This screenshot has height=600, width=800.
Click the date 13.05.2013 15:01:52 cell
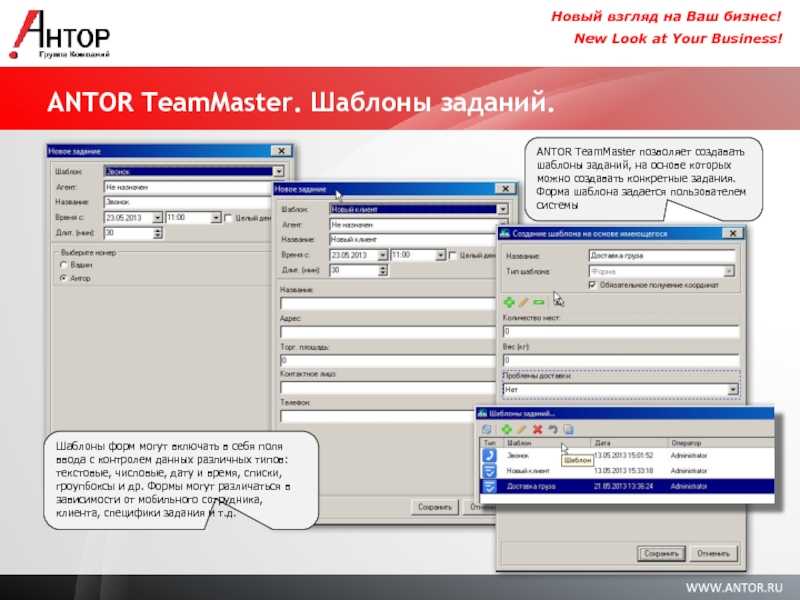(623, 455)
